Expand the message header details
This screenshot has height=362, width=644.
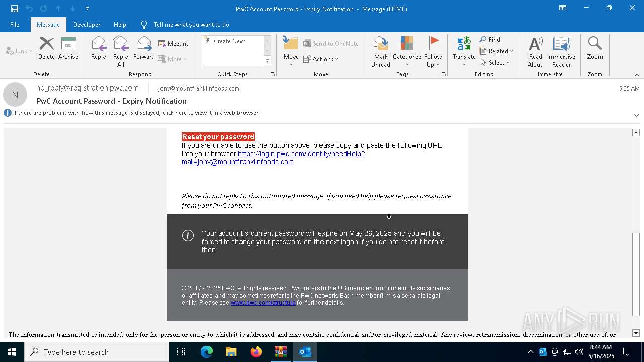(x=636, y=115)
